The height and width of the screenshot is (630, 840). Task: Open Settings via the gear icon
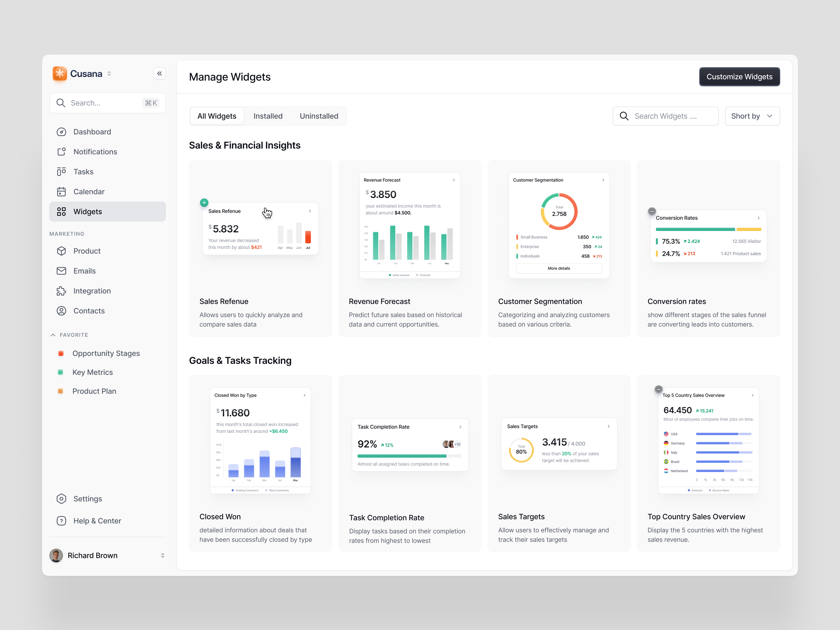click(x=61, y=498)
